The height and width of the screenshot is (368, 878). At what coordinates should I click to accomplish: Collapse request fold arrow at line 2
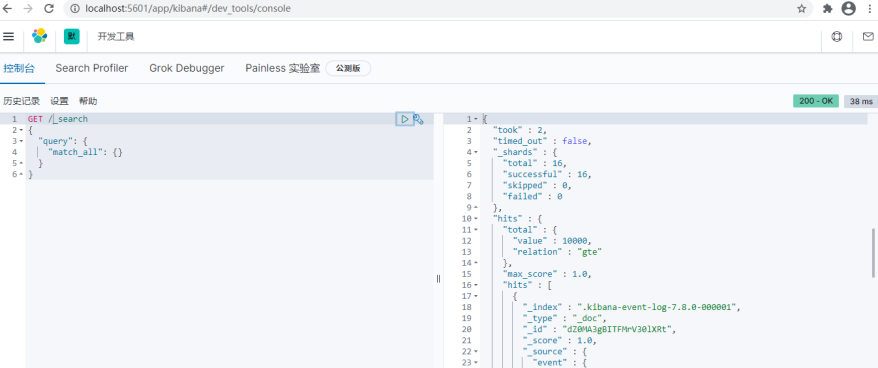21,131
